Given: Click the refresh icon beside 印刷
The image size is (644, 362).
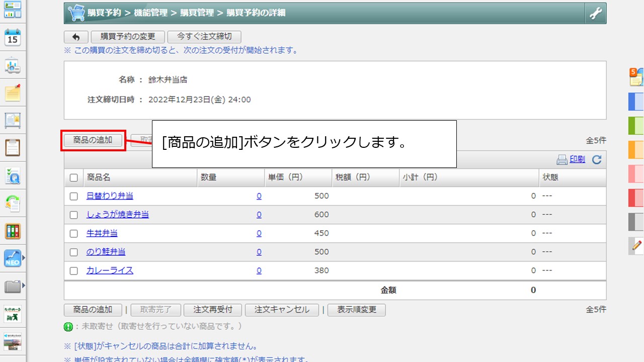Looking at the screenshot, I should click(x=597, y=160).
